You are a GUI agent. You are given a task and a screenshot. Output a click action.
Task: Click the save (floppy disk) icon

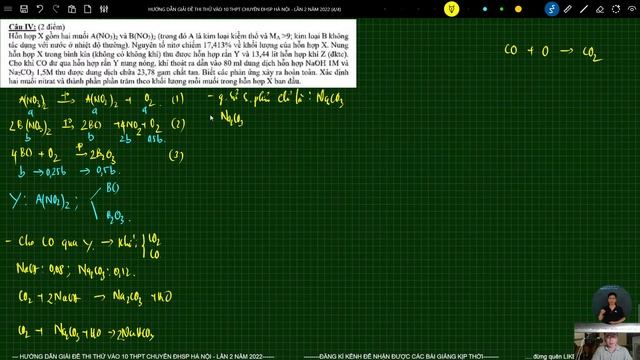(x=24, y=9)
